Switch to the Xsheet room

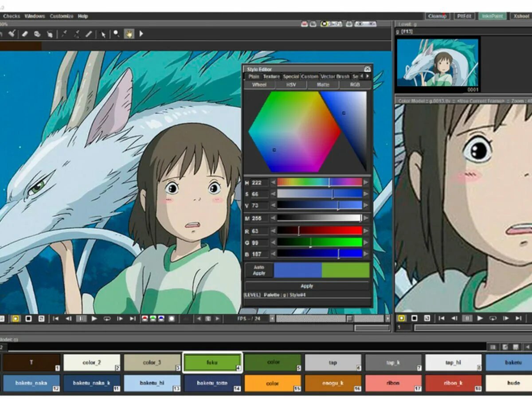click(x=520, y=16)
